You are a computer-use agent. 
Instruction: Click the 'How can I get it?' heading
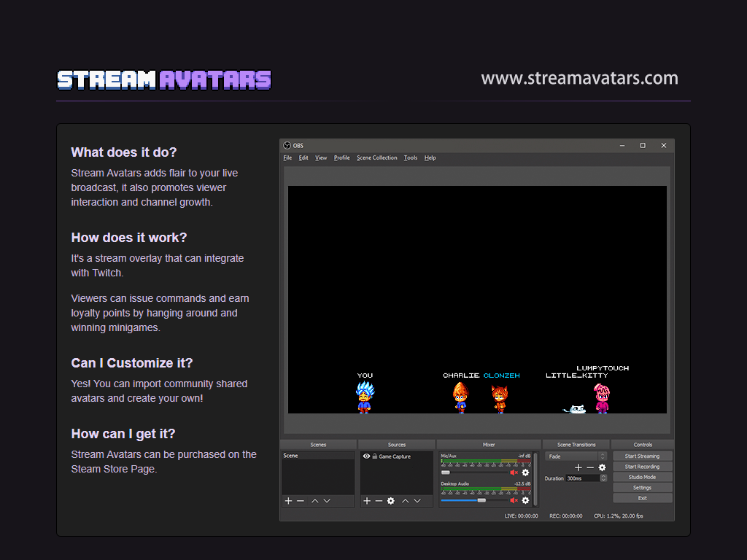[x=123, y=434]
